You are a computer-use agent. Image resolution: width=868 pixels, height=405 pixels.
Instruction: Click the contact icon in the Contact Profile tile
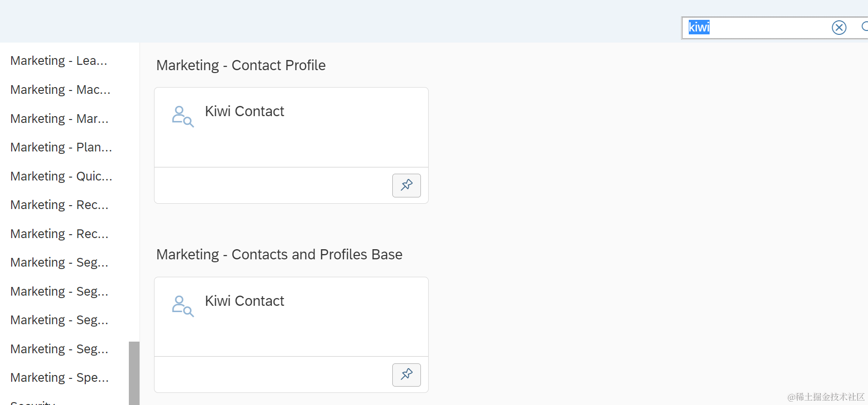(x=183, y=117)
